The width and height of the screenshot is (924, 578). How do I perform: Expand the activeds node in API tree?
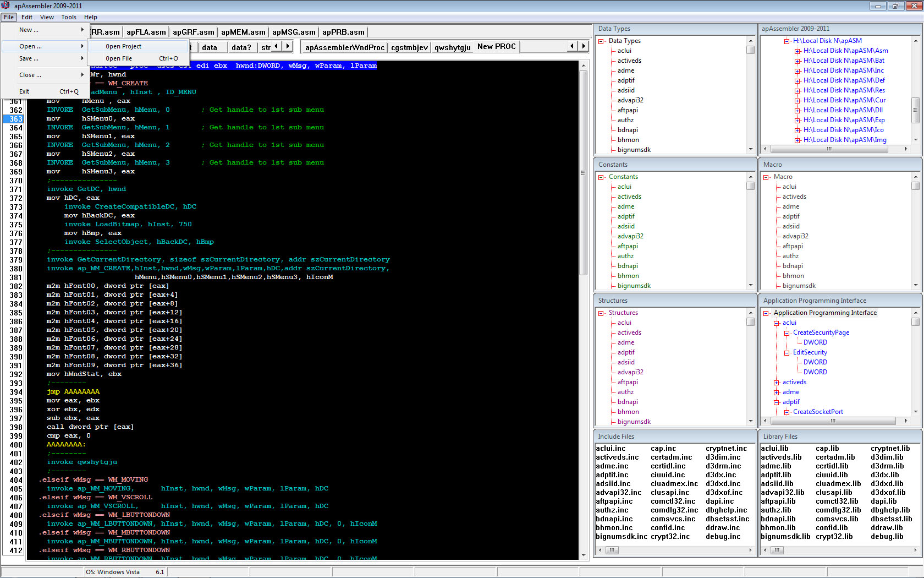777,382
